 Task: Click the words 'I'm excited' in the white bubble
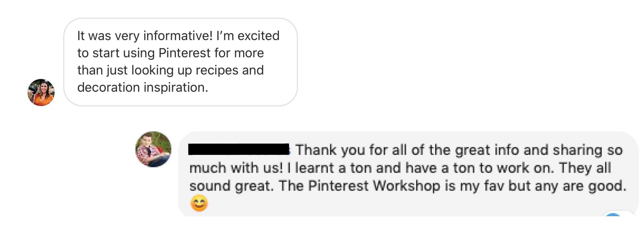tap(248, 35)
